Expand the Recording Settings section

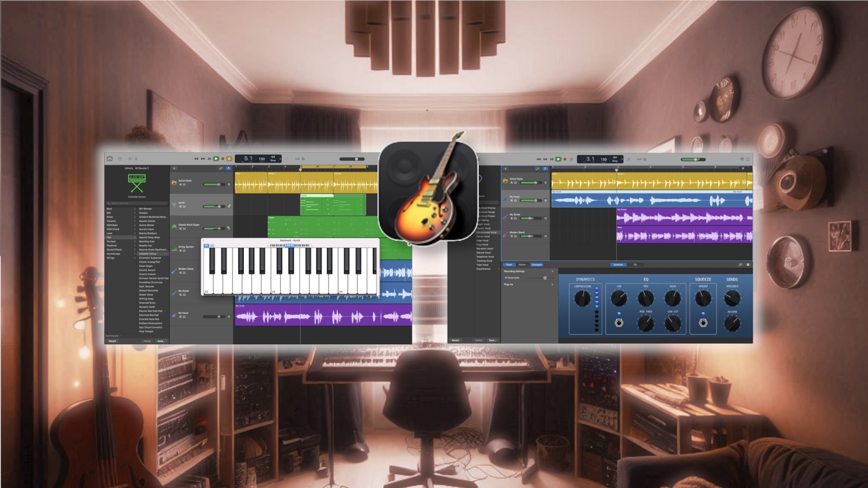528,271
